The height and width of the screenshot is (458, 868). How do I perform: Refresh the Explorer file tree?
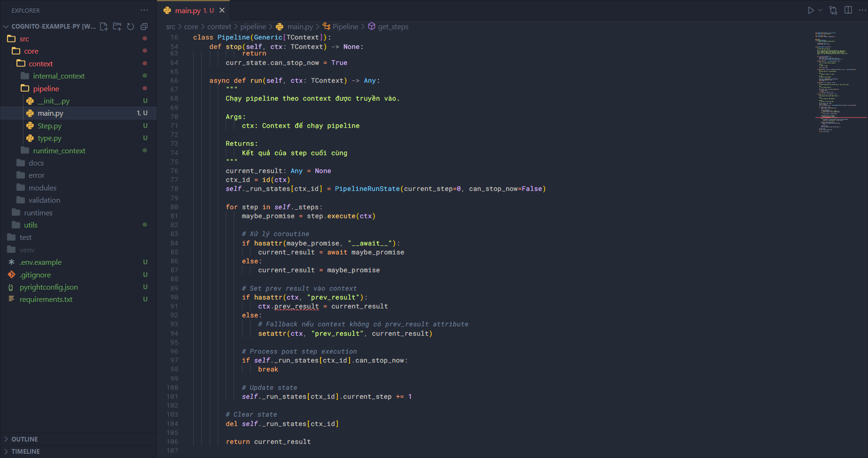pos(131,27)
